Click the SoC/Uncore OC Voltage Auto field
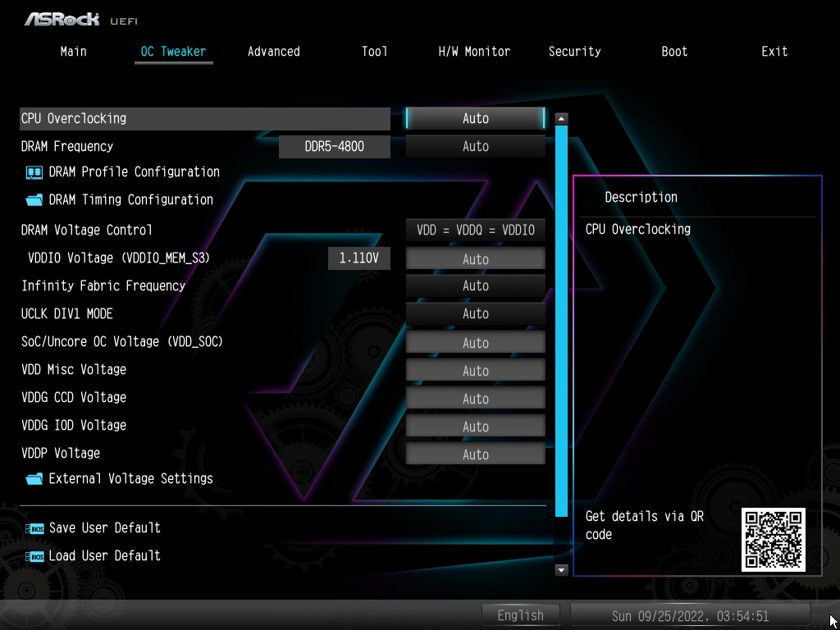Image resolution: width=840 pixels, height=630 pixels. [x=476, y=342]
